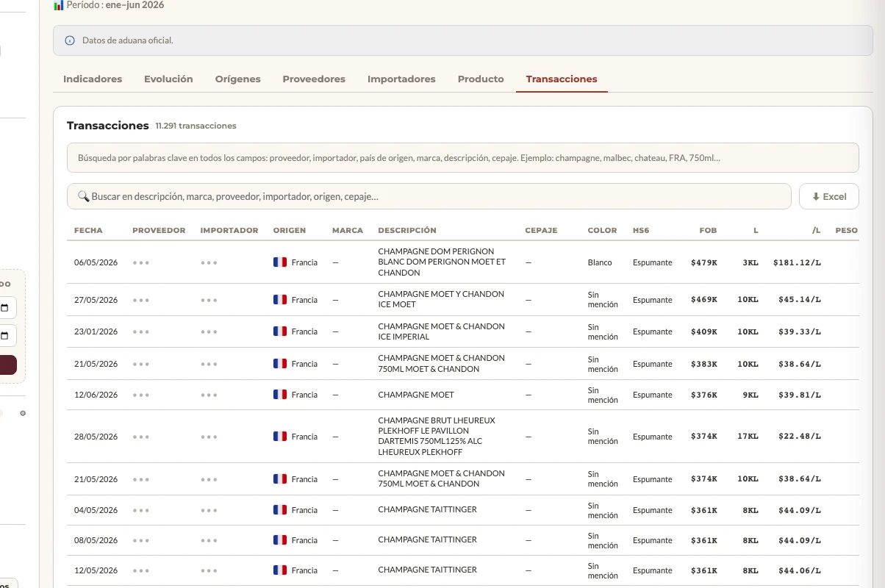Click the masked proveedor dots in the 28/05/2026 row
This screenshot has height=588, width=885.
141,437
